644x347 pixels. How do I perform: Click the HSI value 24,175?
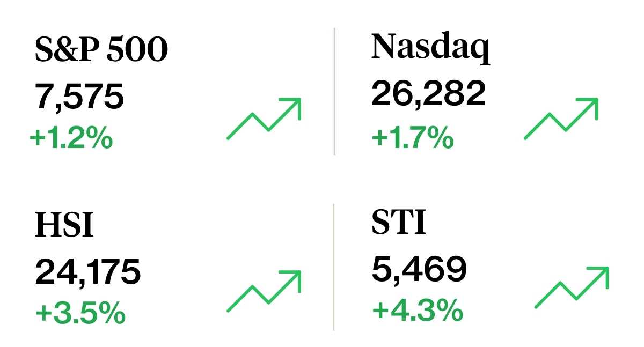click(x=88, y=271)
